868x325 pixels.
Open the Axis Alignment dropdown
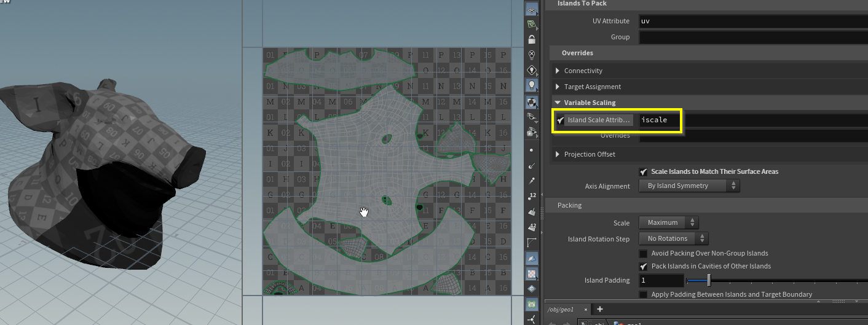click(689, 186)
